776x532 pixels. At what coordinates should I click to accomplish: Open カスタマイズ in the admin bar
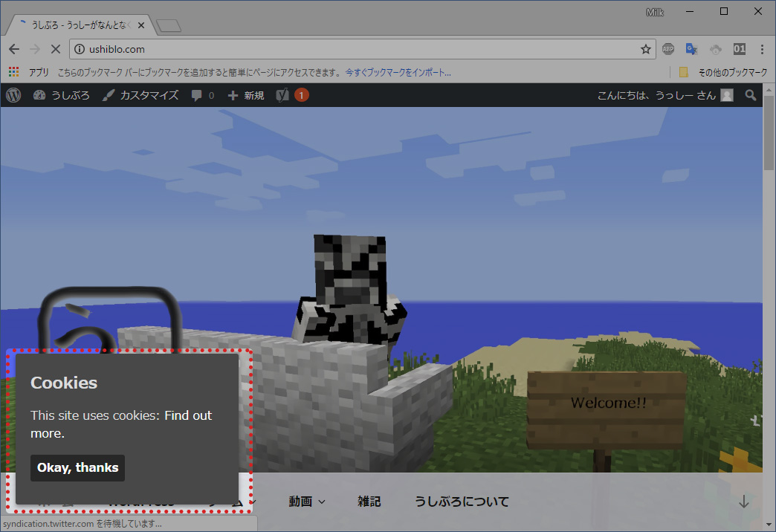coord(140,95)
